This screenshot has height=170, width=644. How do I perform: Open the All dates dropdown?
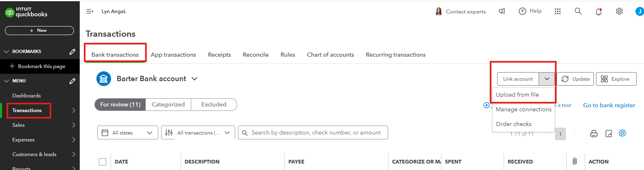[x=127, y=132]
